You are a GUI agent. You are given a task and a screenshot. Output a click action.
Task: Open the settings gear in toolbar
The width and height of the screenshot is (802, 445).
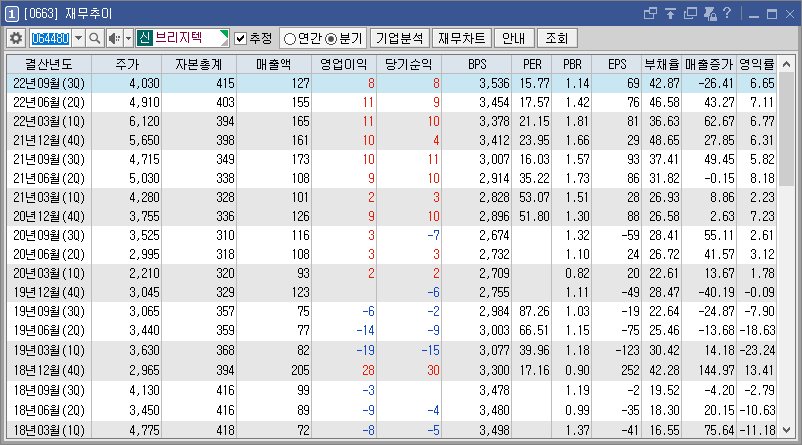coord(16,38)
